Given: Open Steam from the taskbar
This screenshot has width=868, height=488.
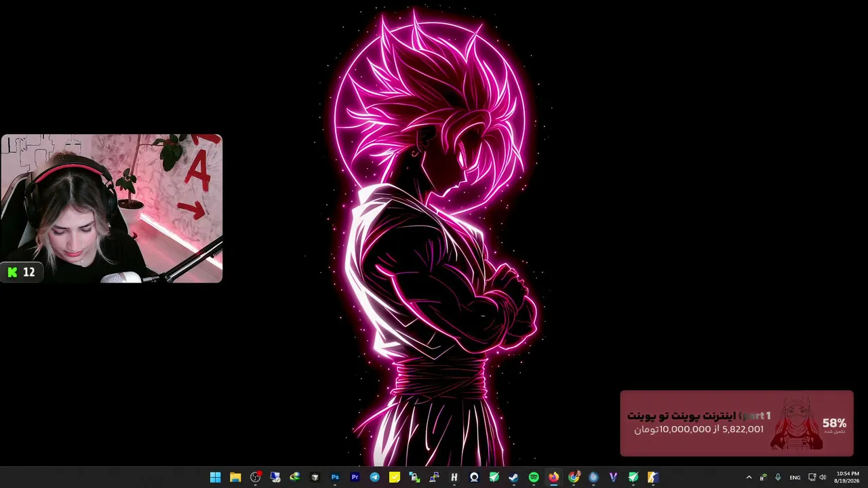Looking at the screenshot, I should coord(514,477).
